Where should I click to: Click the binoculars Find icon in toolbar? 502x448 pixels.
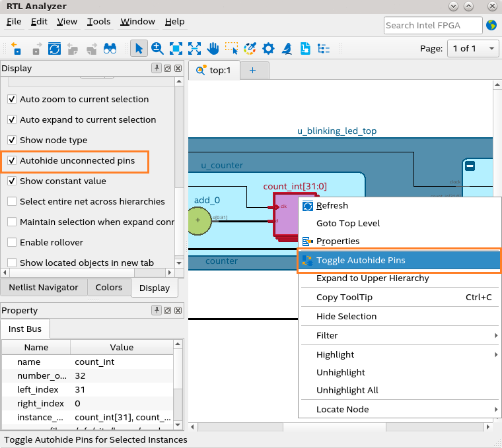tap(110, 48)
